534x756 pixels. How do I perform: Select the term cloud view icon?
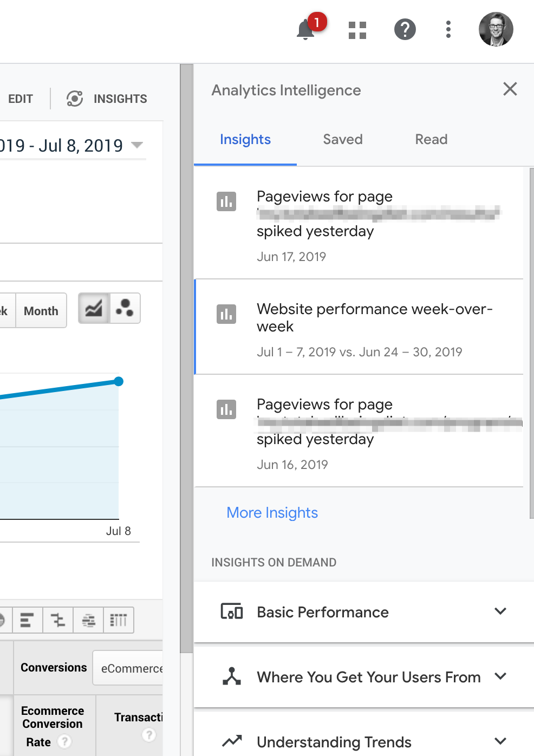[88, 620]
